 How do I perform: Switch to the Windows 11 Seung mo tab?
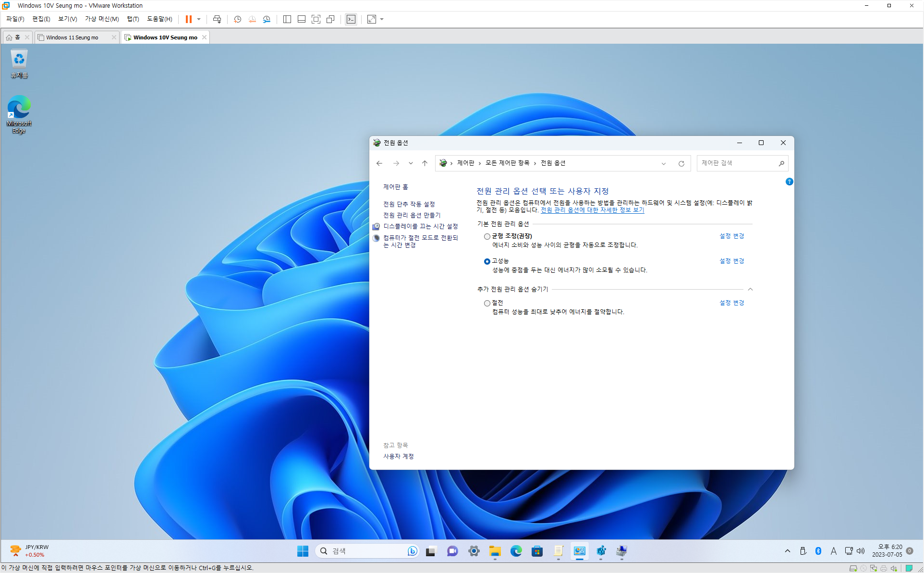[x=73, y=37]
